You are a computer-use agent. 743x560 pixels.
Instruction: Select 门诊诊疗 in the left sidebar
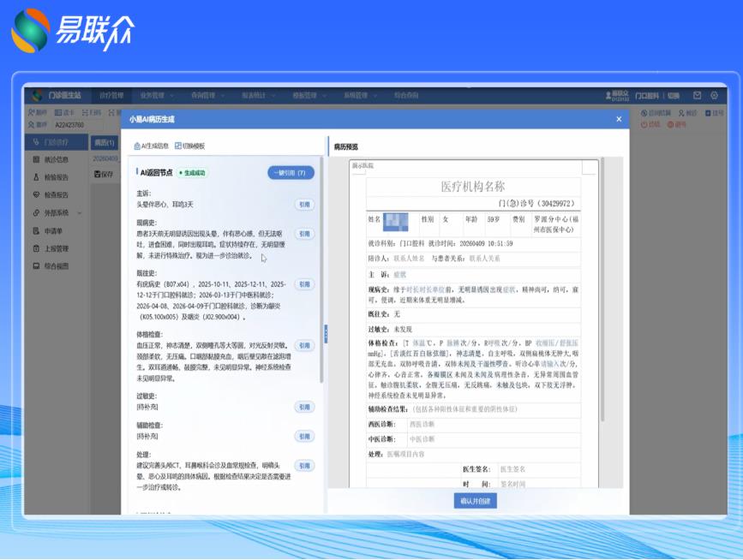[57, 142]
